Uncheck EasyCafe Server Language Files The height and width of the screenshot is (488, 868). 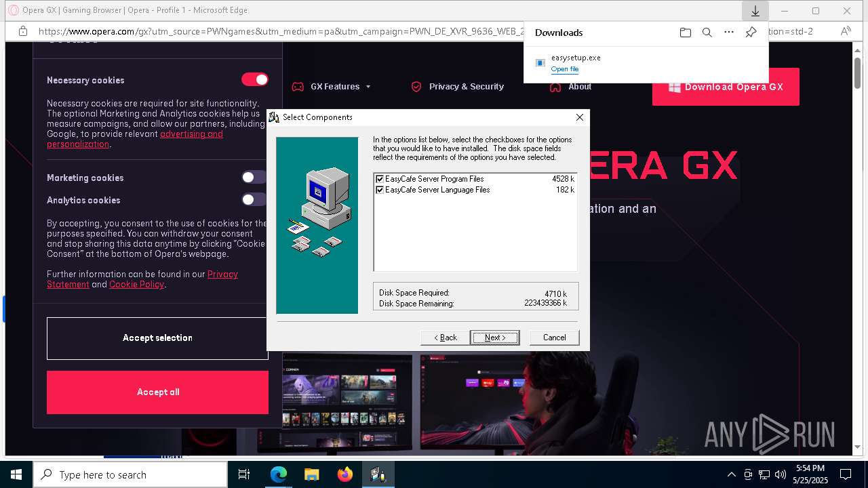[380, 190]
